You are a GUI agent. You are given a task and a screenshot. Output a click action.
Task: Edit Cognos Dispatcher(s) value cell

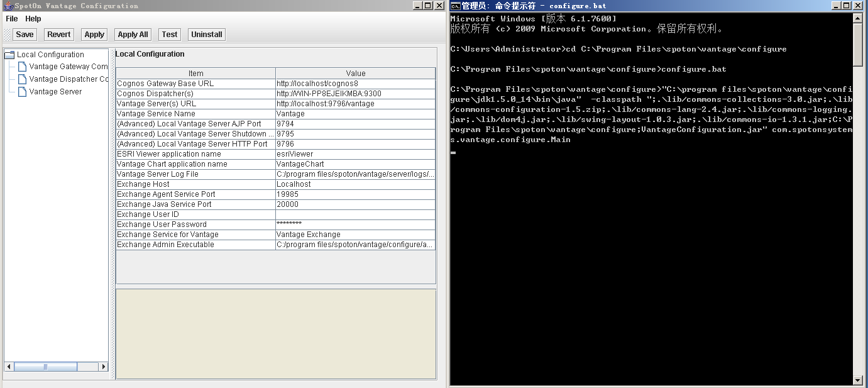point(356,94)
